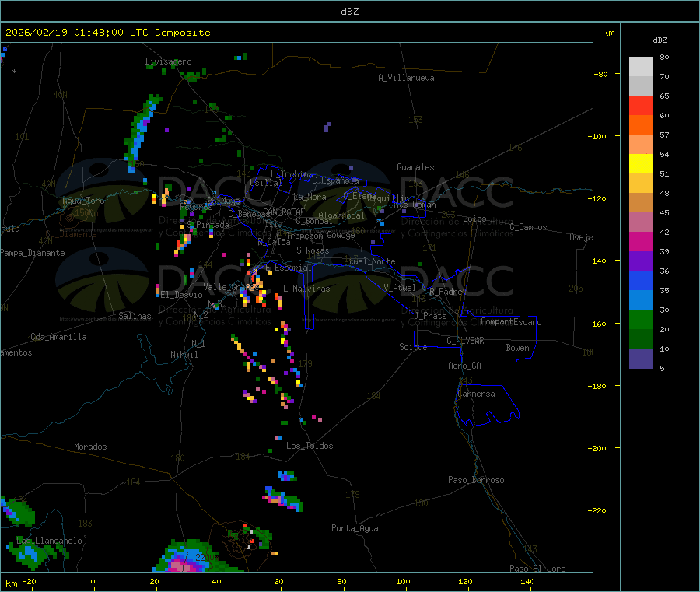This screenshot has width=700, height=592.
Task: Pick the purple 36-39 dBZ legend swatch
Action: (x=641, y=261)
